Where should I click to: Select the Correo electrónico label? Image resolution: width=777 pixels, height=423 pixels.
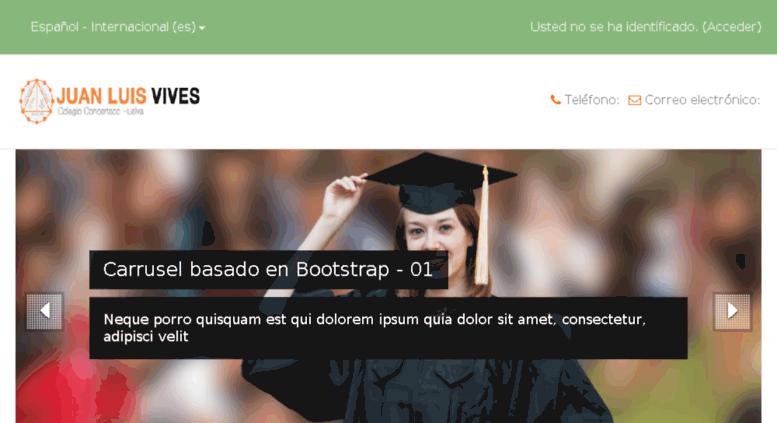pyautogui.click(x=702, y=100)
